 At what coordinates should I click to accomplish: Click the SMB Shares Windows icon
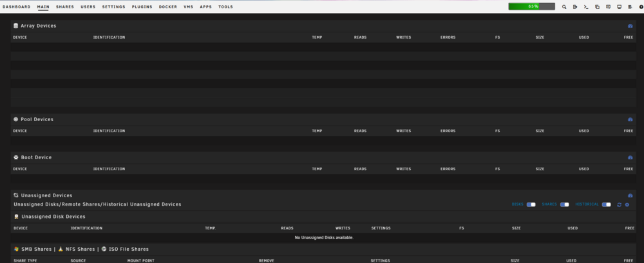coord(17,249)
